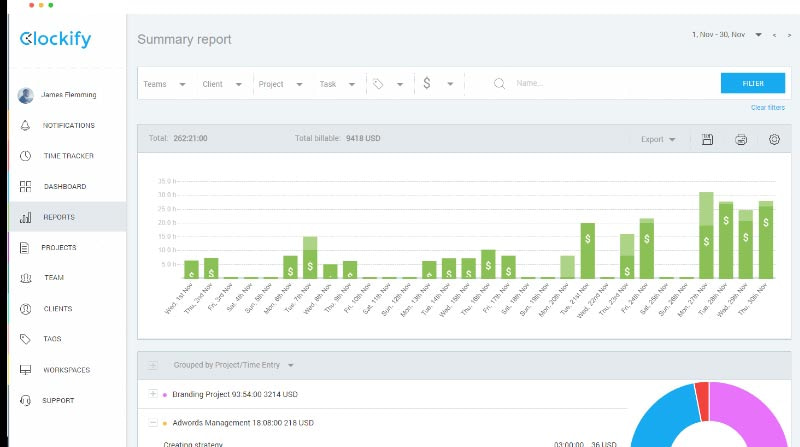Open the Tags icon in sidebar

[x=24, y=339]
